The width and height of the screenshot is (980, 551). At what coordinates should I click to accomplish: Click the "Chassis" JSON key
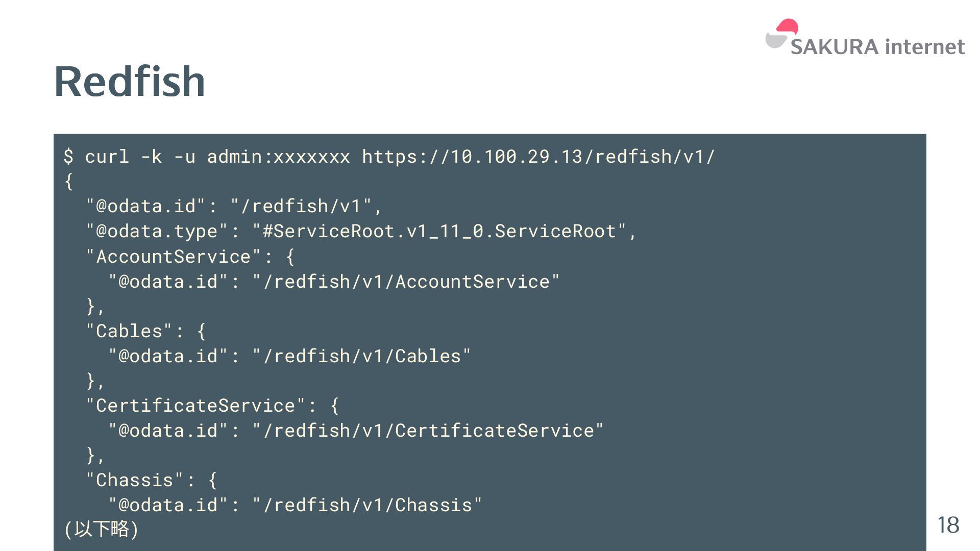(135, 480)
